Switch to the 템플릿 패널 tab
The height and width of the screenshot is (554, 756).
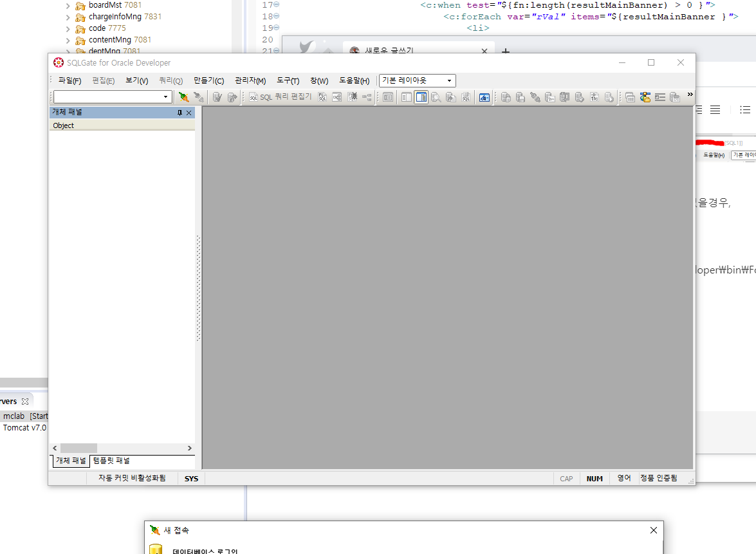click(x=111, y=461)
